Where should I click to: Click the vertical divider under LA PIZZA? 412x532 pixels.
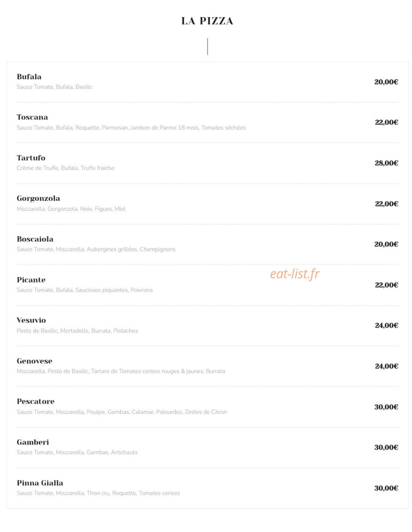pos(207,46)
